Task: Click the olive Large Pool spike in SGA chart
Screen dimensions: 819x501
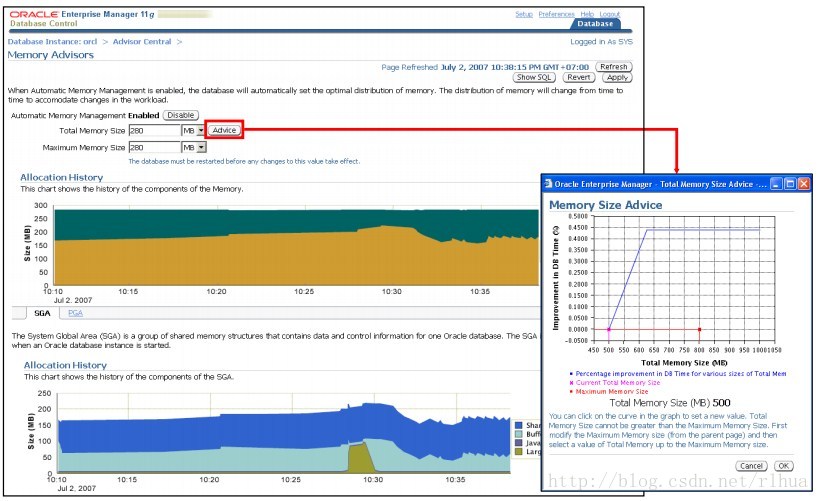Action: [360, 457]
